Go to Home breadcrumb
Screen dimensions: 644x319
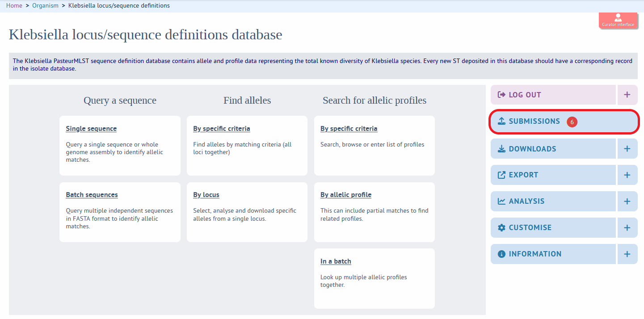(x=14, y=6)
